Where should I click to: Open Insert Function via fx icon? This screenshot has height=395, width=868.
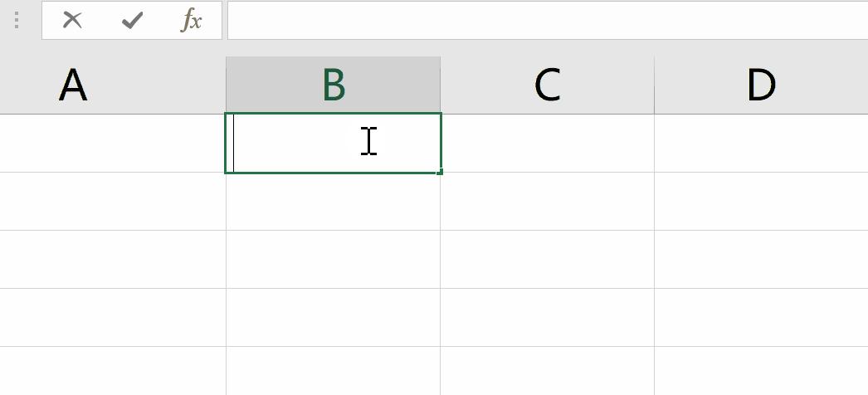192,21
